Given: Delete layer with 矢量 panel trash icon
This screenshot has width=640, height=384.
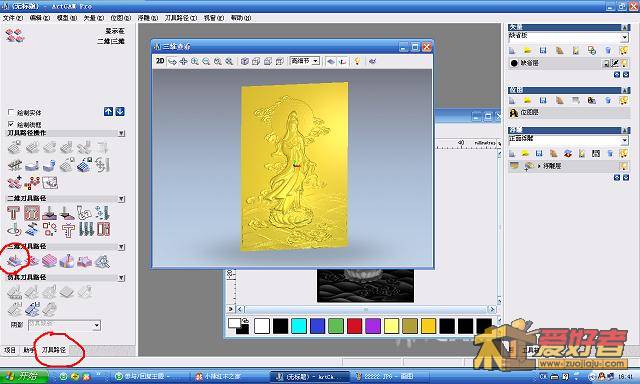Looking at the screenshot, I should [608, 51].
